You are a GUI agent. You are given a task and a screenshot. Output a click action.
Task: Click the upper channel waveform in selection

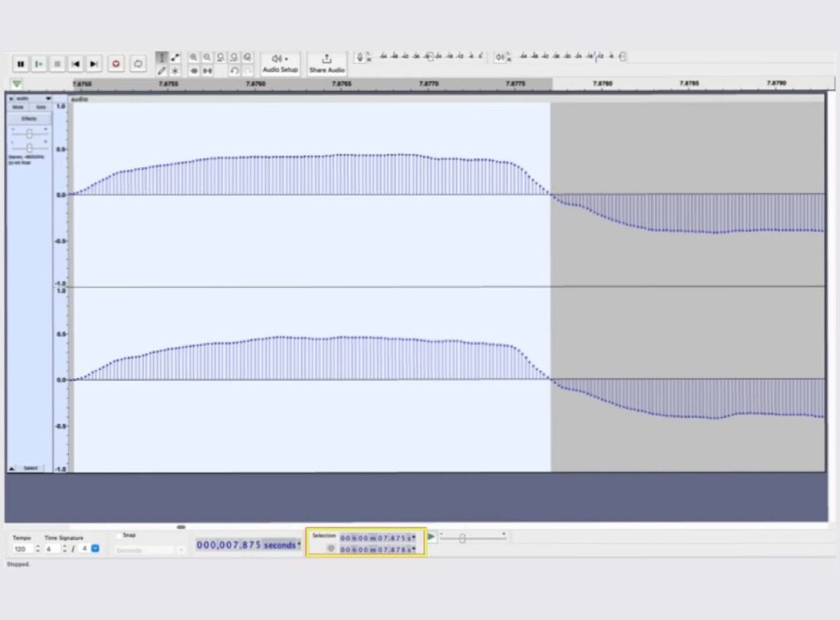[311, 175]
